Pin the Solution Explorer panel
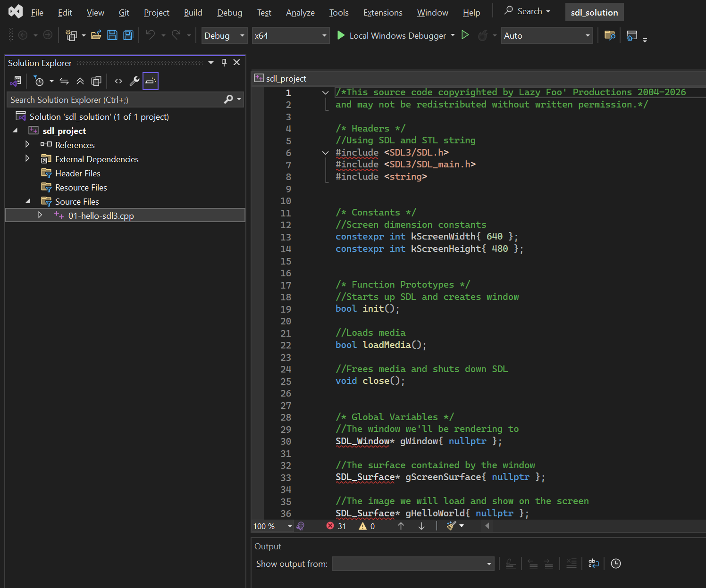Image resolution: width=706 pixels, height=588 pixels. tap(224, 62)
